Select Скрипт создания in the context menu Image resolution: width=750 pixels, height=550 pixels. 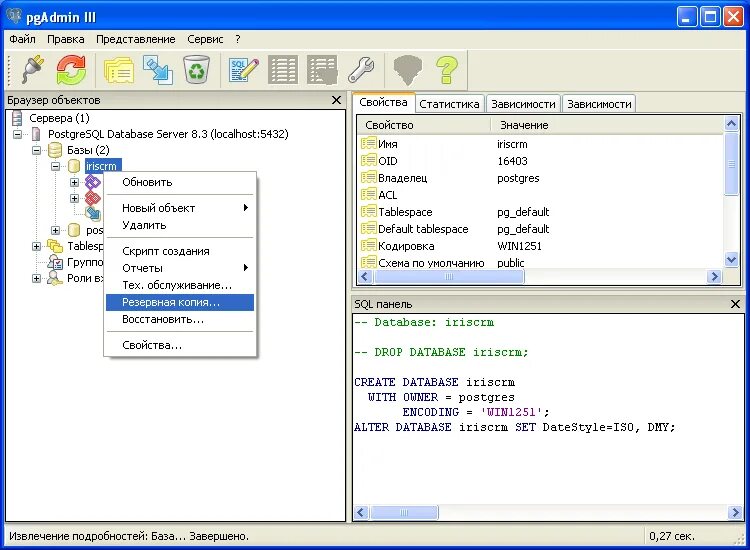pyautogui.click(x=180, y=251)
